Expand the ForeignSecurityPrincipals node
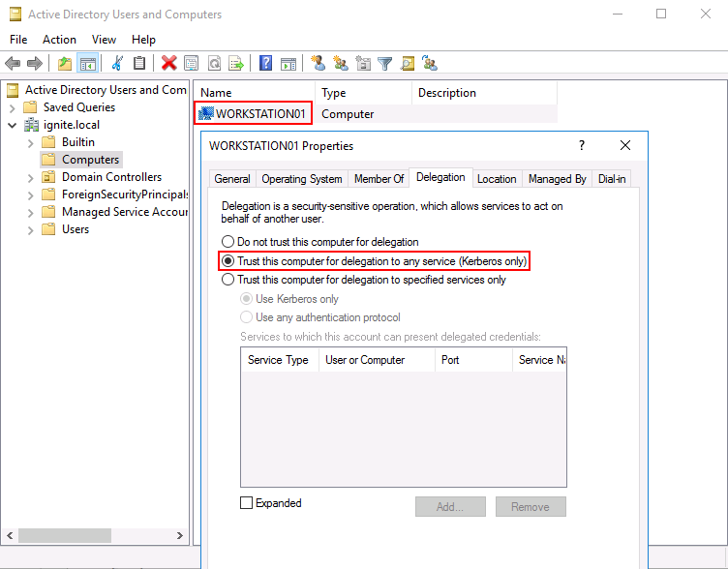The image size is (728, 569). pyautogui.click(x=31, y=195)
